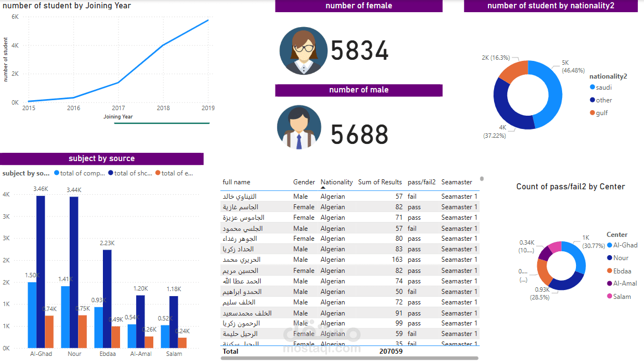Viewport: 644px width, 362px height.
Task: Click the other 37.22% donut segment
Action: coord(507,107)
